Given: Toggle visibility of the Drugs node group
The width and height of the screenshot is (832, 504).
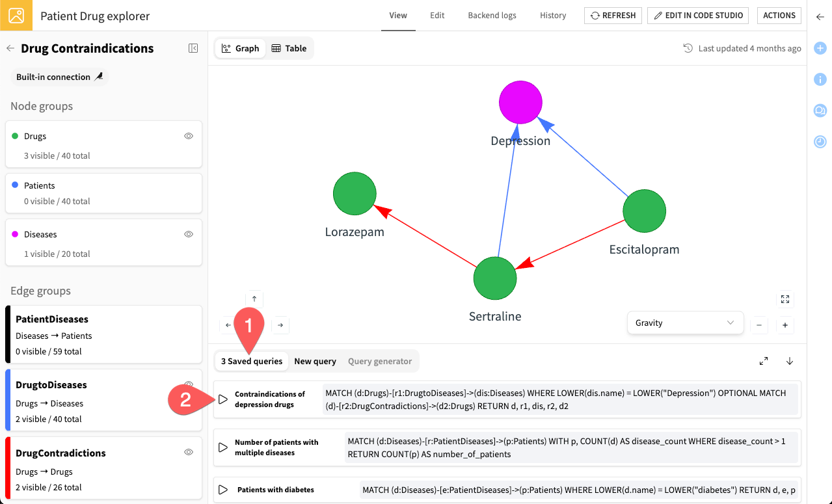Looking at the screenshot, I should coord(188,136).
